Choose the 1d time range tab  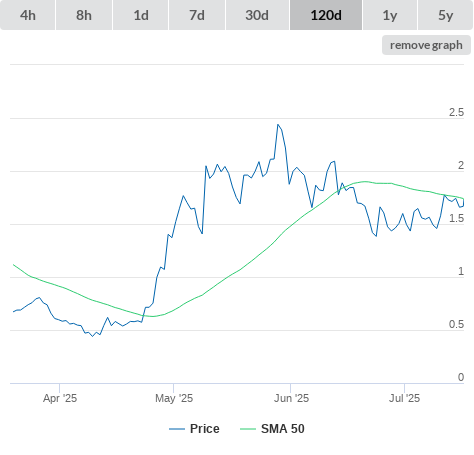coord(141,15)
